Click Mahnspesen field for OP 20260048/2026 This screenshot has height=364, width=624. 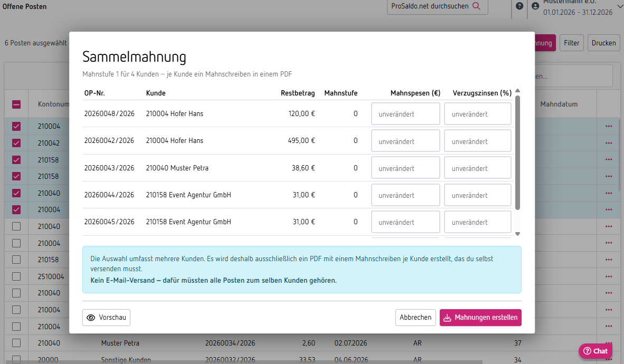405,114
